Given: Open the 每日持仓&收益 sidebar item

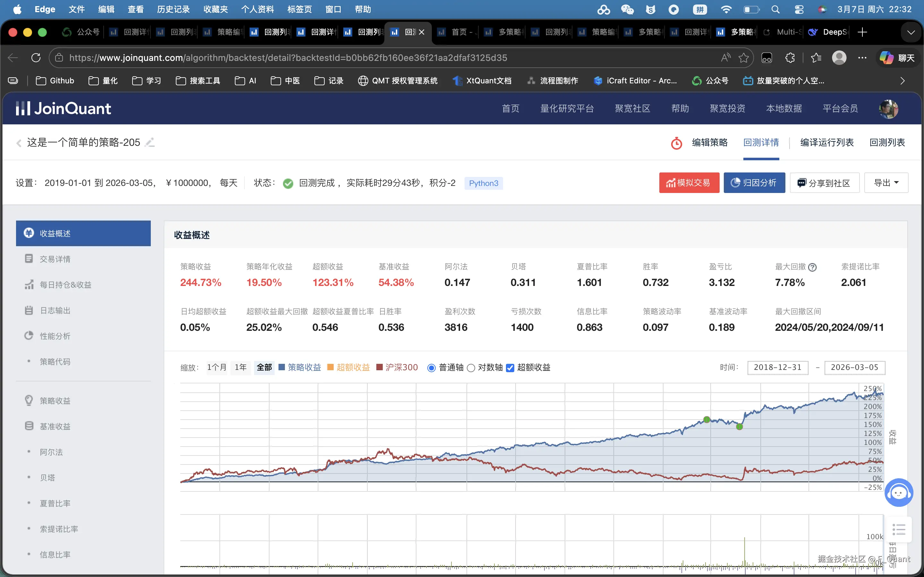Looking at the screenshot, I should pyautogui.click(x=65, y=285).
